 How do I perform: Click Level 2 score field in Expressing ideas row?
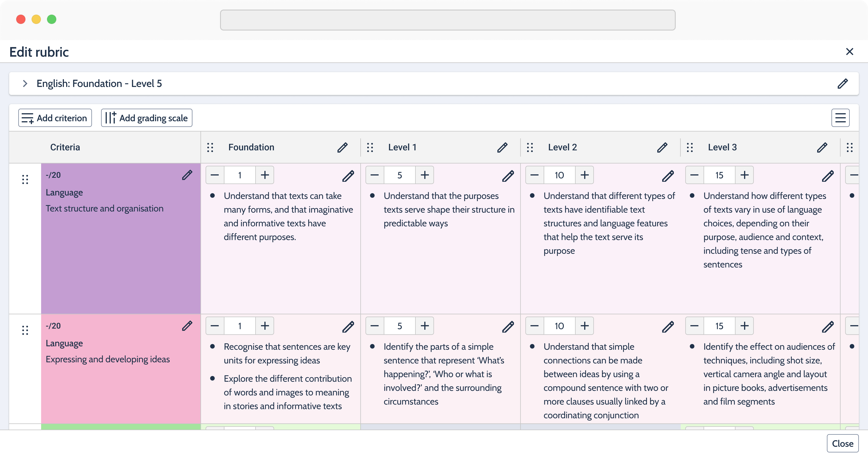tap(559, 326)
